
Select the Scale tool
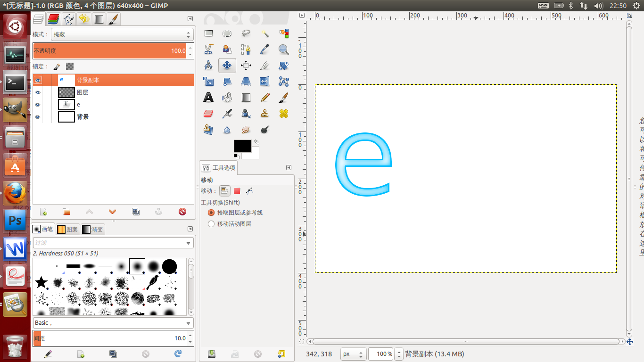click(208, 82)
